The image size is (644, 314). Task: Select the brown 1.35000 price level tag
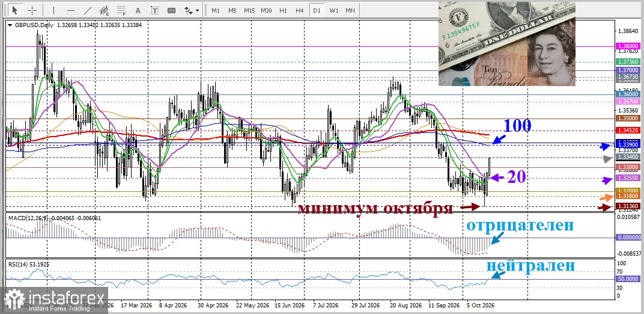pyautogui.click(x=628, y=119)
